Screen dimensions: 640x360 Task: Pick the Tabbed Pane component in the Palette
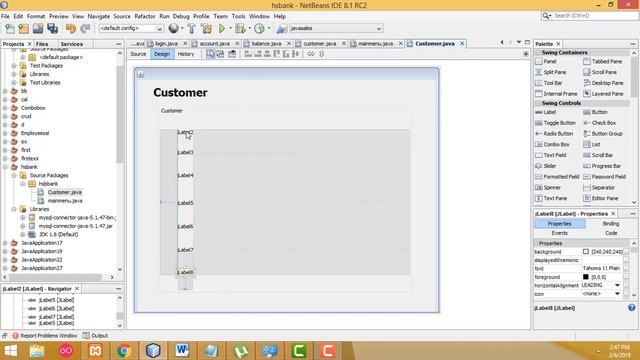click(x=603, y=62)
